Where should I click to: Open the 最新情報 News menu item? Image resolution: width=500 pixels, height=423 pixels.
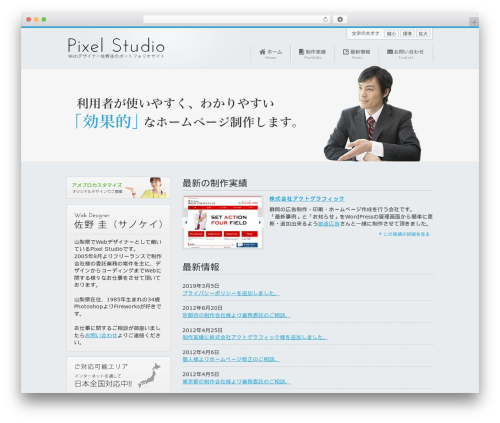coord(356,54)
